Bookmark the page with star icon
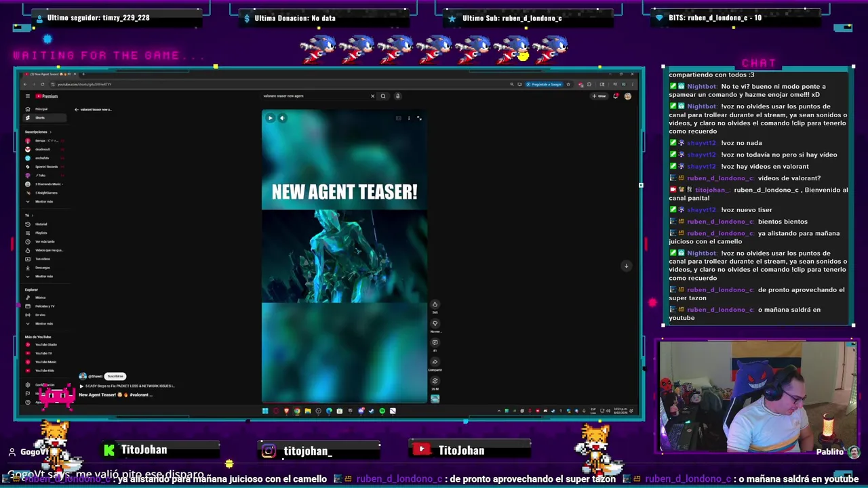Viewport: 868px width, 488px height. 568,85
